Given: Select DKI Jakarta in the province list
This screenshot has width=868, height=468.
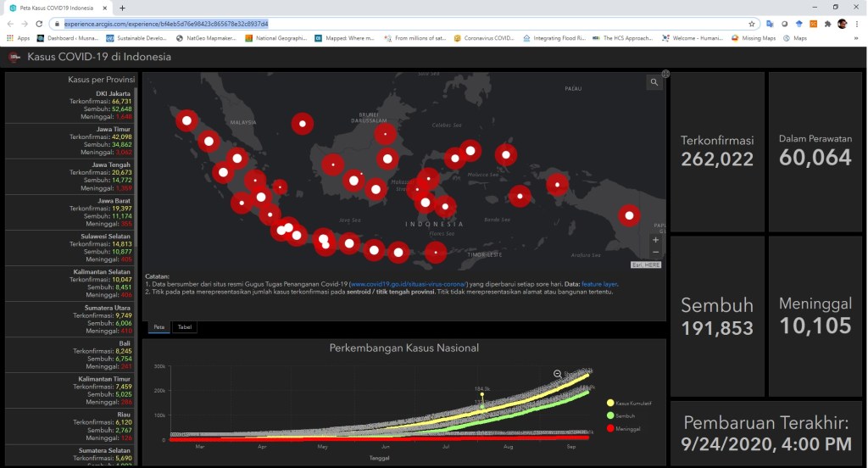Looking at the screenshot, I should click(70, 104).
